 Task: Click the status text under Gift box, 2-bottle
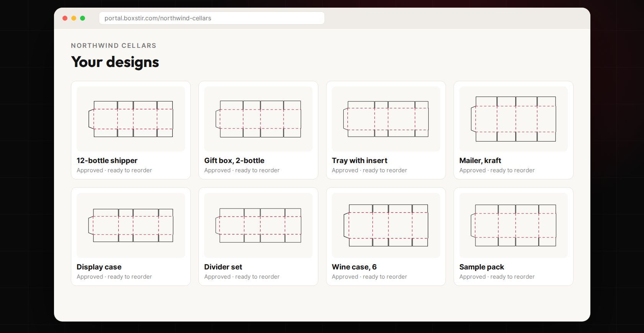point(242,170)
